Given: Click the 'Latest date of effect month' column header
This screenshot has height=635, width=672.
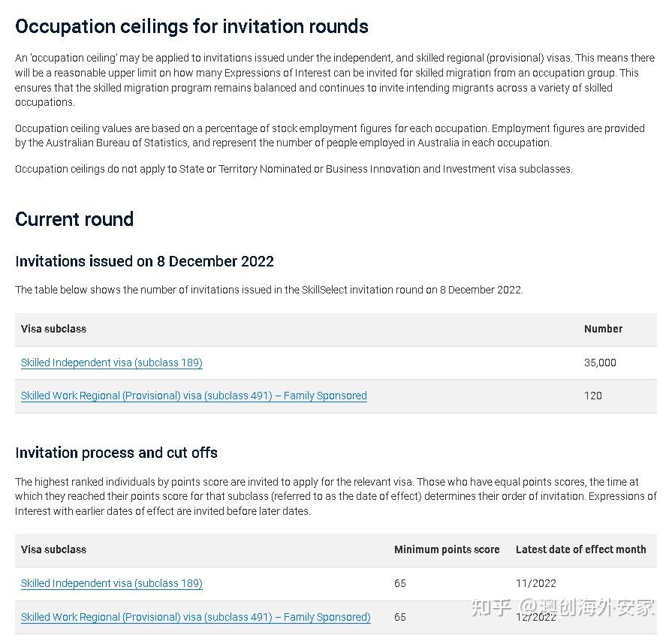Looking at the screenshot, I should (x=580, y=549).
